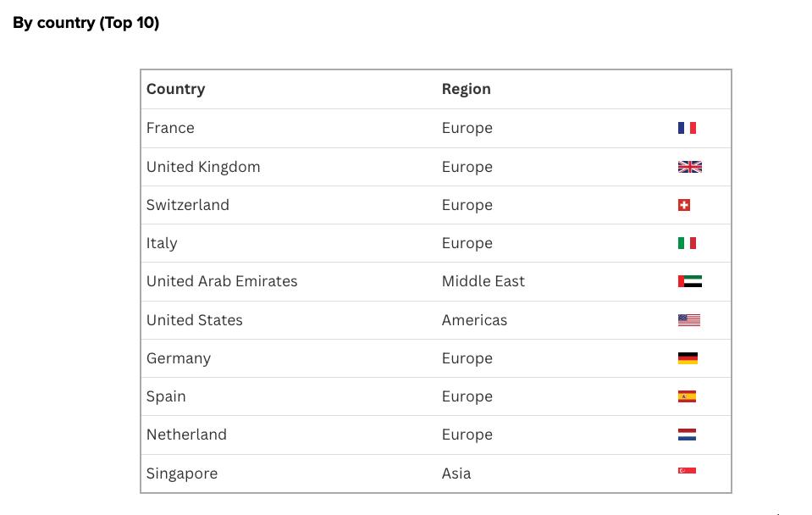Click the France country cell
The image size is (812, 515).
[x=170, y=128]
